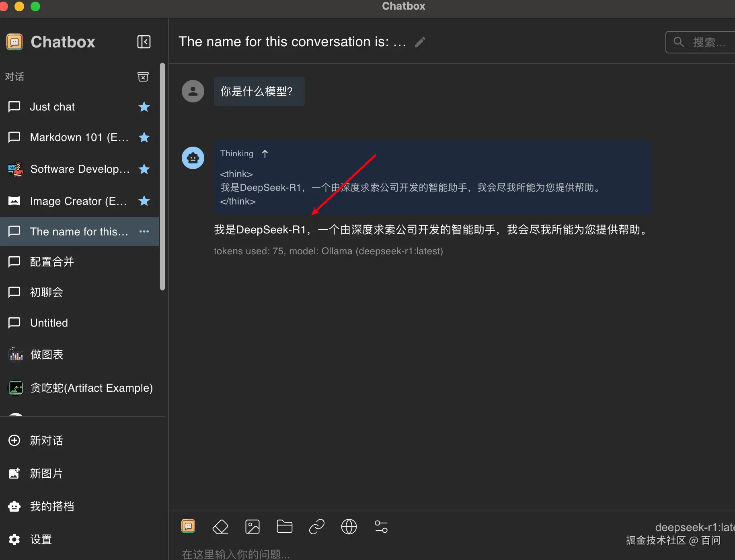735x560 pixels.
Task: Open Image Creator conversation
Action: [x=79, y=201]
